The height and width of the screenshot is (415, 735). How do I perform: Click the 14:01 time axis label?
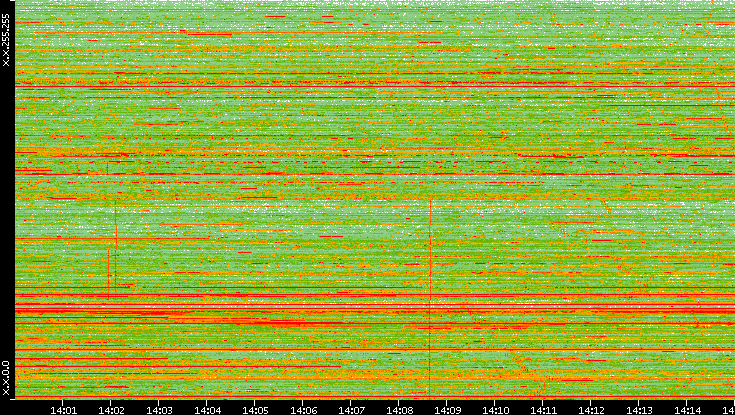(63, 411)
